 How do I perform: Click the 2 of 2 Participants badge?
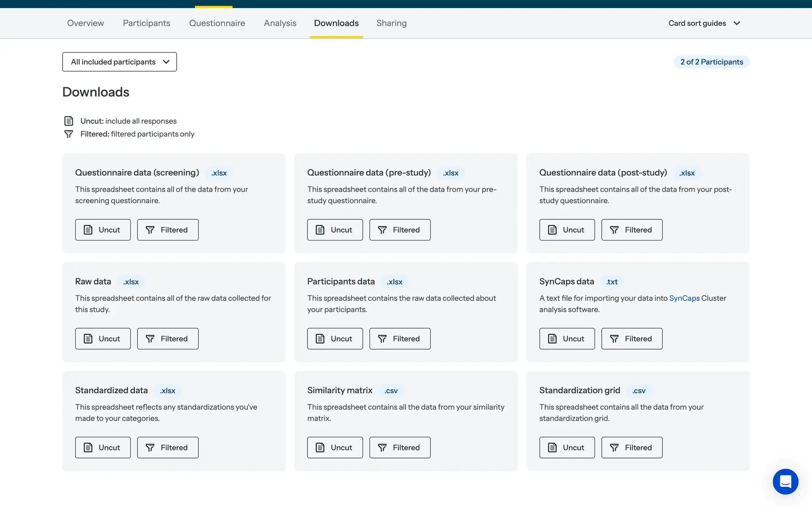point(711,62)
